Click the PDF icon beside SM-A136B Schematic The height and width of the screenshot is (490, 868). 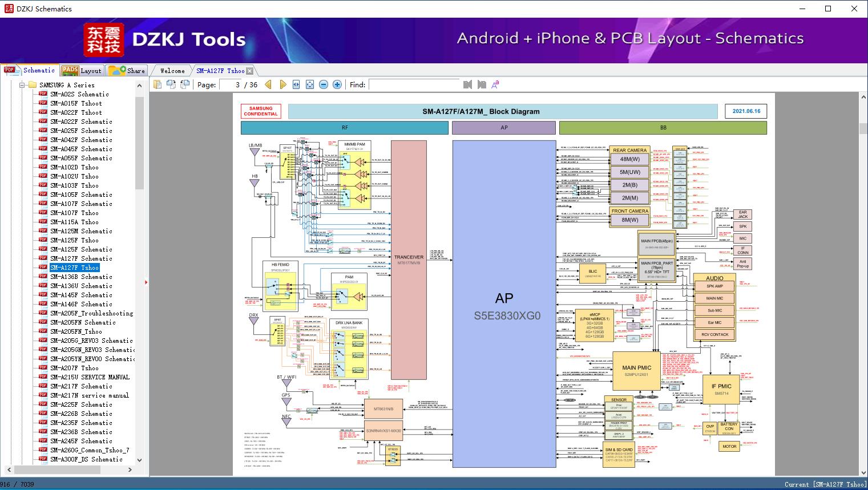(43, 277)
